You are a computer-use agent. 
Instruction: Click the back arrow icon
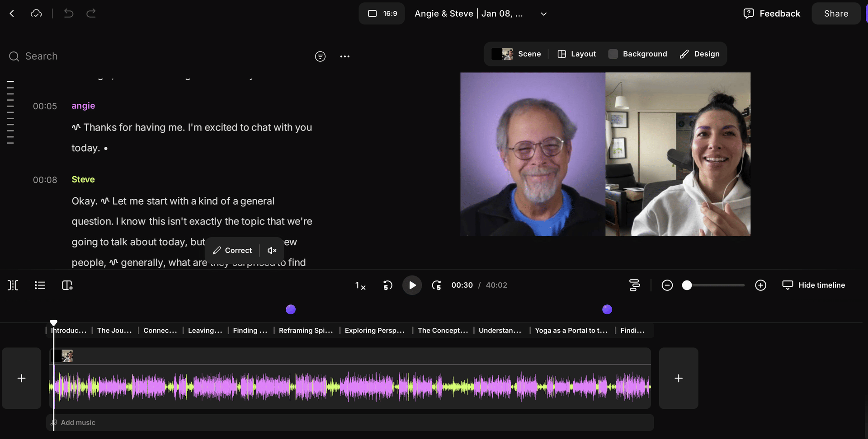click(12, 14)
